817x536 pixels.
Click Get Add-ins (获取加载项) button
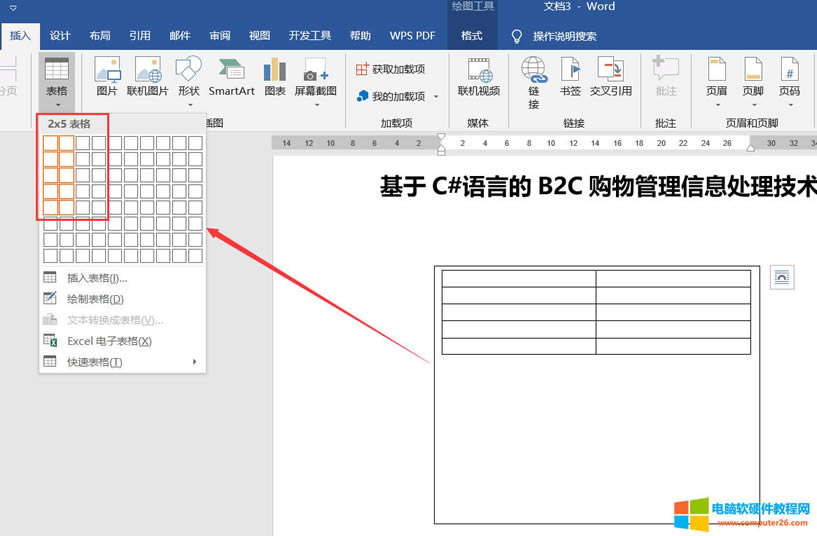[x=391, y=69]
